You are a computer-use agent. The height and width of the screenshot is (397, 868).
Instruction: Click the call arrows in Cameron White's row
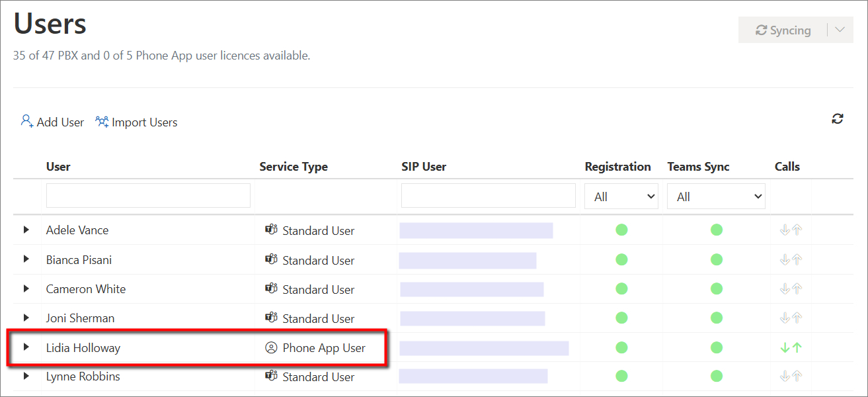791,289
